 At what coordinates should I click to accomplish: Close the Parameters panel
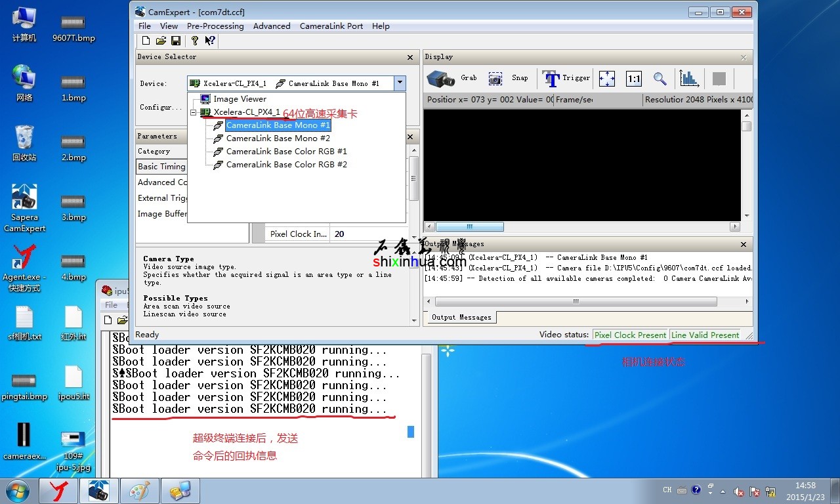pyautogui.click(x=410, y=136)
